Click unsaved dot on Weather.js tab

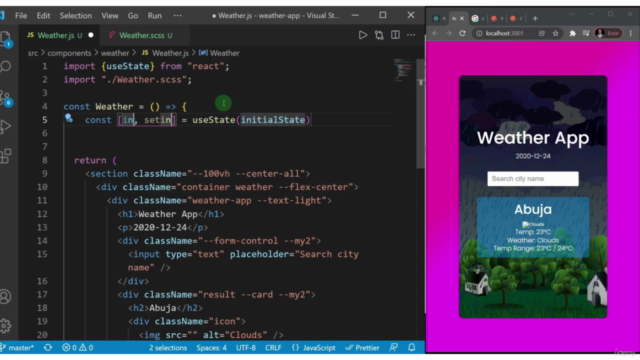tap(91, 35)
